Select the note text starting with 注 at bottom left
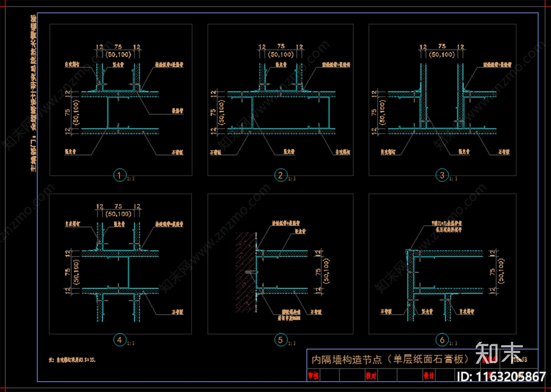551x392 pixels. tap(72, 359)
